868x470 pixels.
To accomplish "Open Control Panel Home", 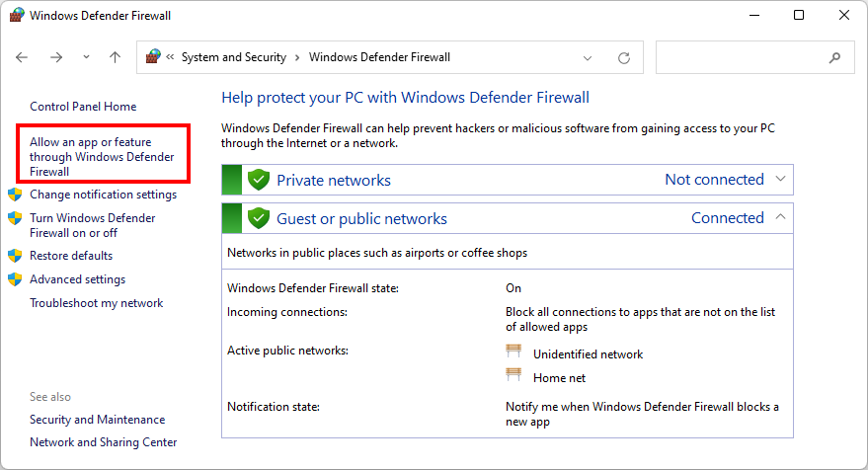I will tap(83, 107).
